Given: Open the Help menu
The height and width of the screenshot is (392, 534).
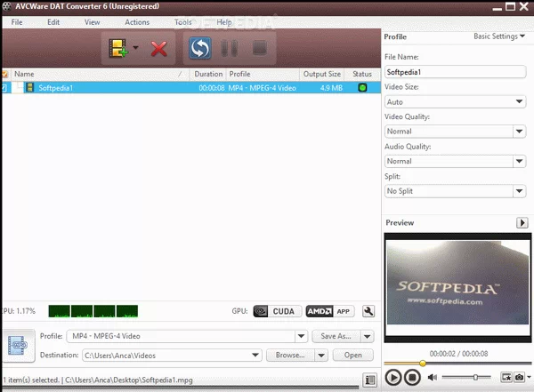Looking at the screenshot, I should pos(224,22).
